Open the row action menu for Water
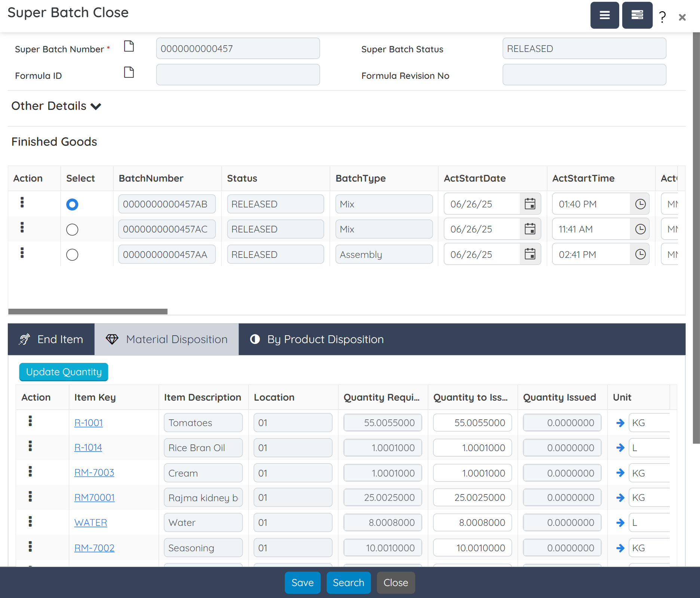The width and height of the screenshot is (700, 598). pos(30,521)
